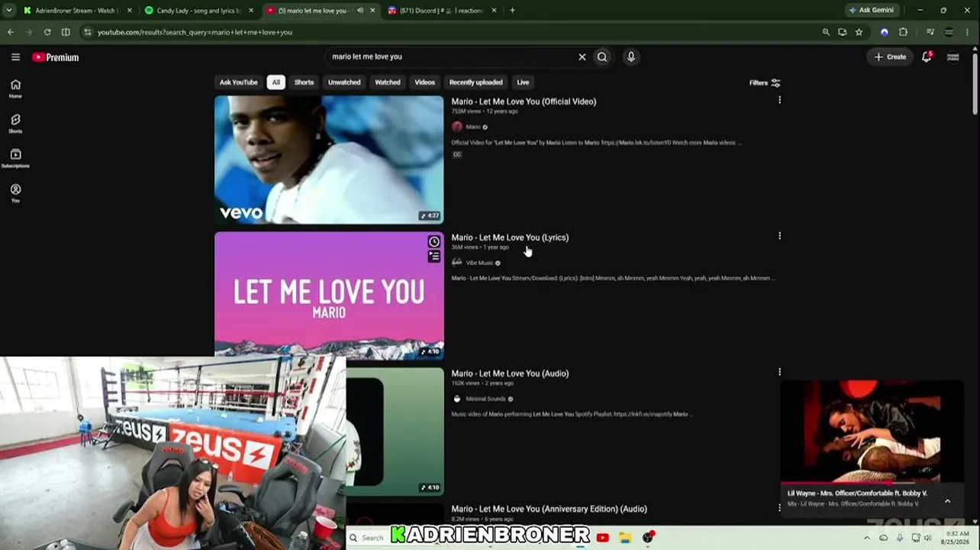Close the Candy Lady tab
The image size is (980, 550).
tap(251, 11)
